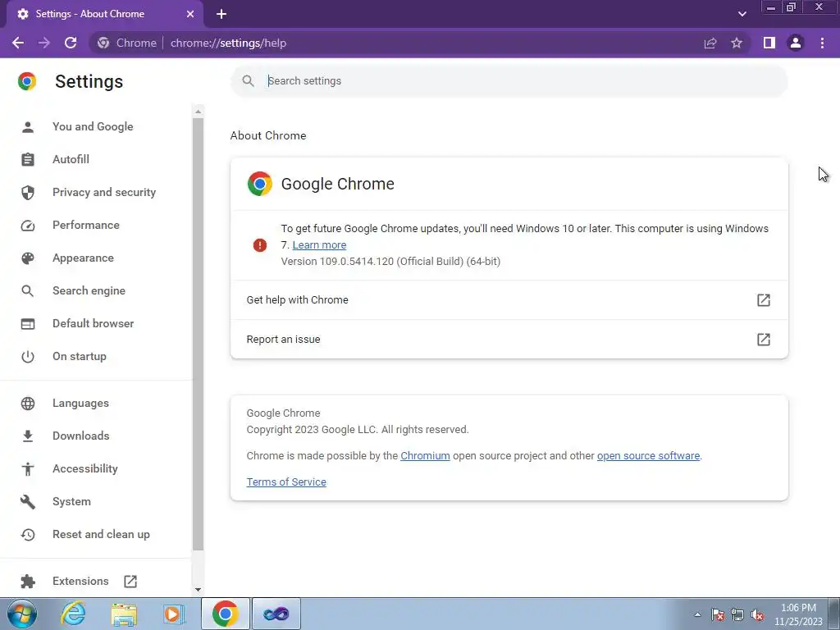840x630 pixels.
Task: Click the Languages globe icon
Action: 28,404
